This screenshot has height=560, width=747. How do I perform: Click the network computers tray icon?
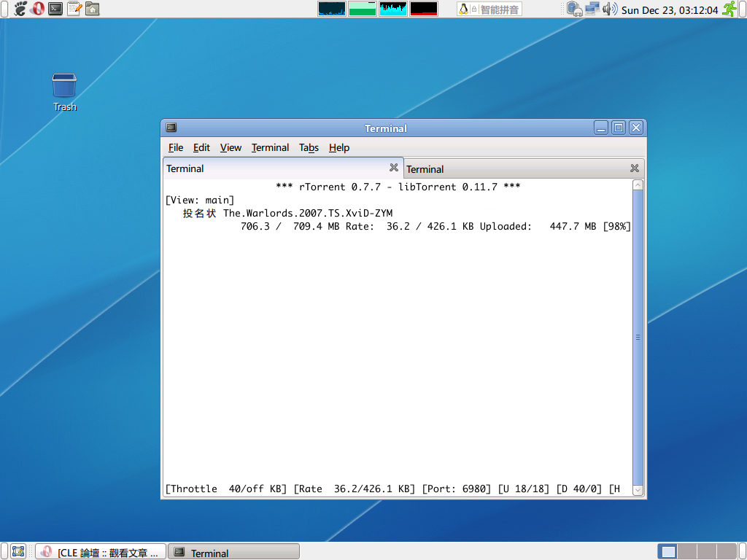pyautogui.click(x=592, y=9)
